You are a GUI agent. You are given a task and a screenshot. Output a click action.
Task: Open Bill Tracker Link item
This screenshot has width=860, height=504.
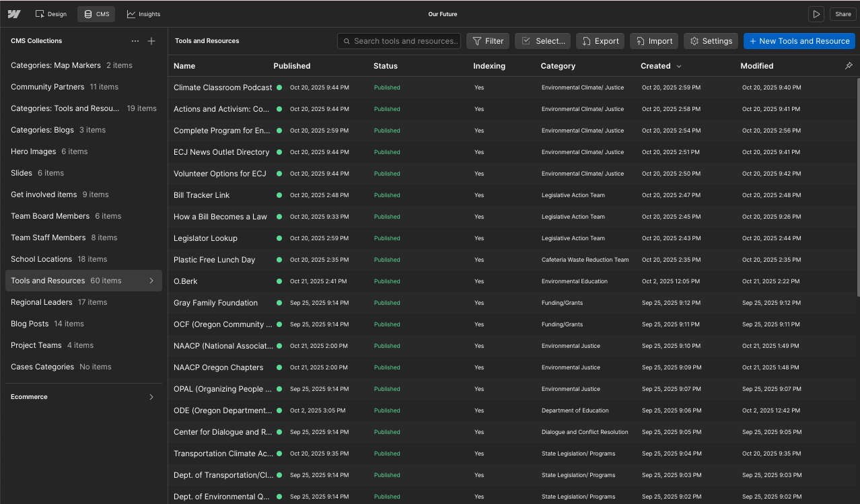tap(201, 195)
